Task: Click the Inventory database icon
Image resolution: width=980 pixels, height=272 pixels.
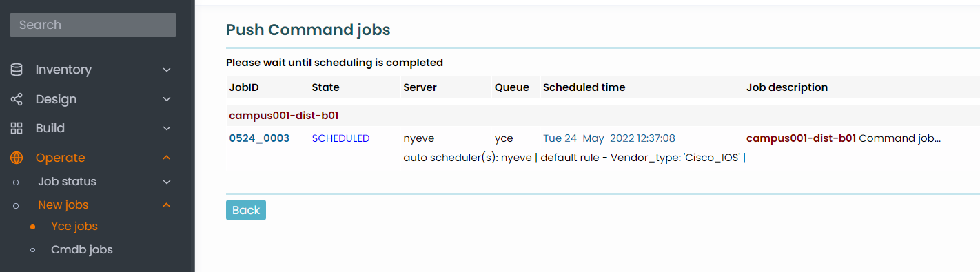Action: [x=17, y=70]
